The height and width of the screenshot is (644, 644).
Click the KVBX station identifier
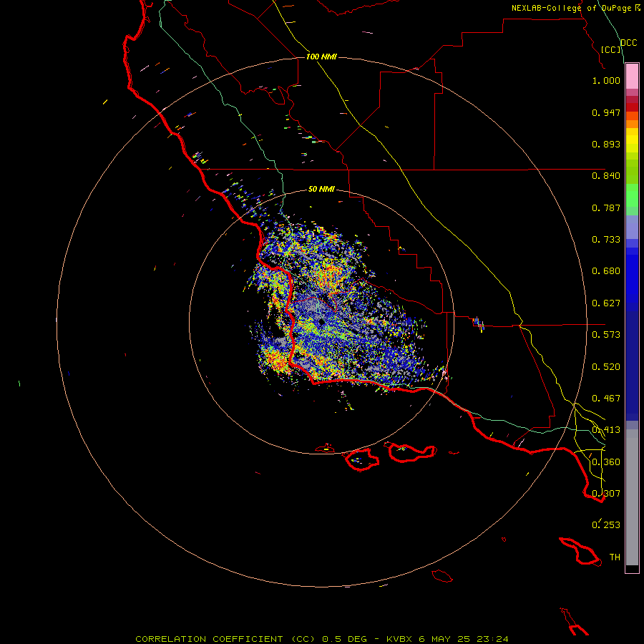399,639
